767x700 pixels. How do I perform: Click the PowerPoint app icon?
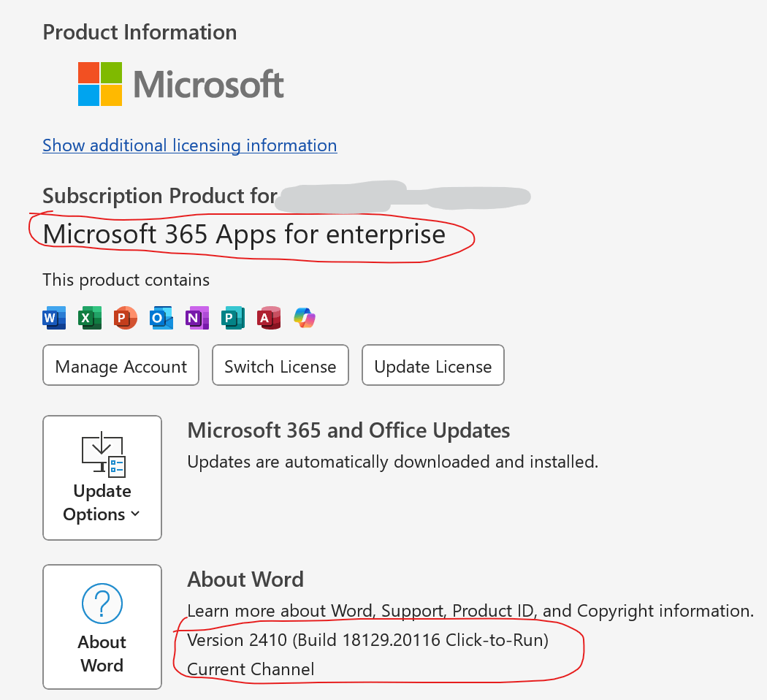[x=126, y=318]
